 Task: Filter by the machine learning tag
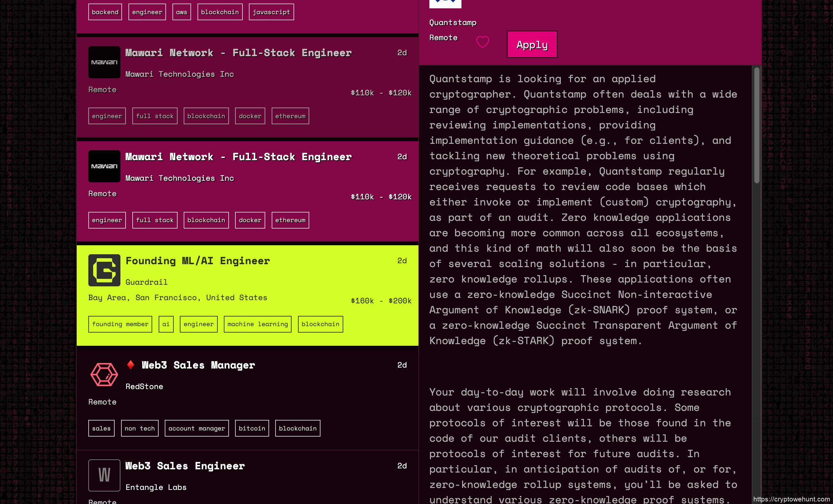[x=257, y=324]
